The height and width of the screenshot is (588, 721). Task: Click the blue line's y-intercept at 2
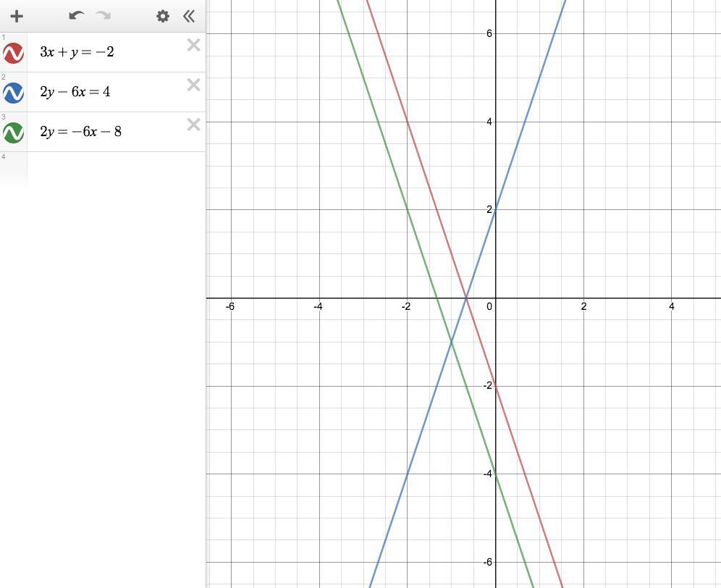pos(496,210)
